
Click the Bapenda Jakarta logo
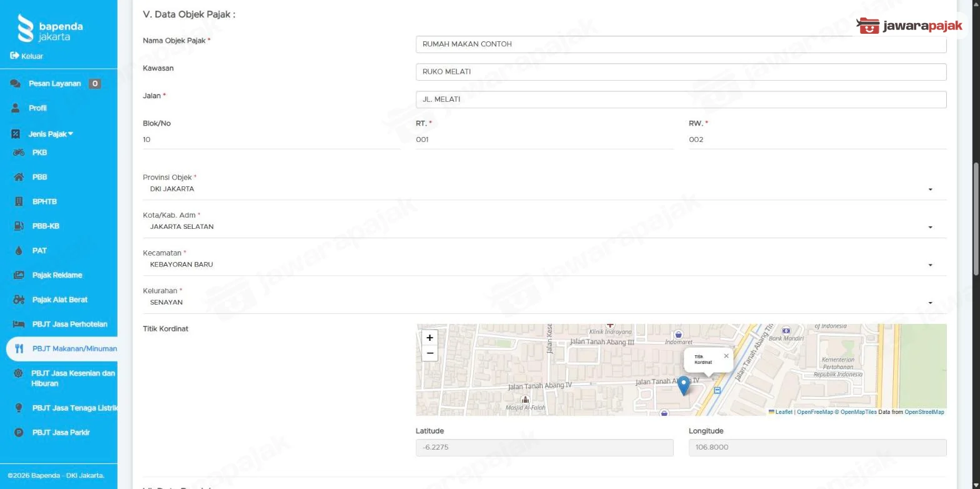pyautogui.click(x=51, y=29)
